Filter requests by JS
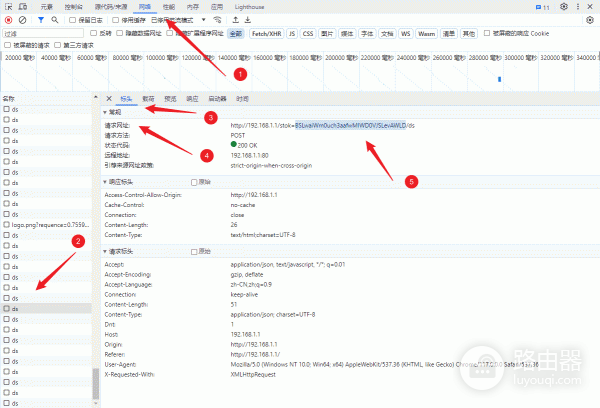 [292, 34]
